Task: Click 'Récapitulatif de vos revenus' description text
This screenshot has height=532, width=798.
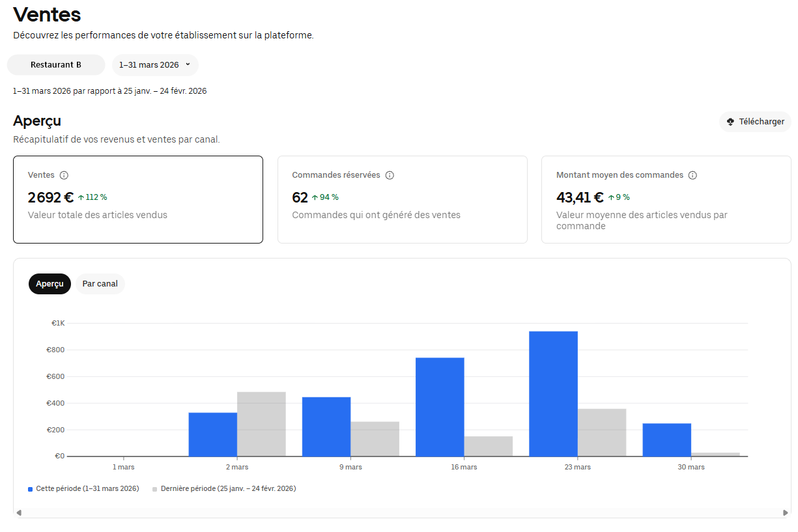Action: coord(117,139)
